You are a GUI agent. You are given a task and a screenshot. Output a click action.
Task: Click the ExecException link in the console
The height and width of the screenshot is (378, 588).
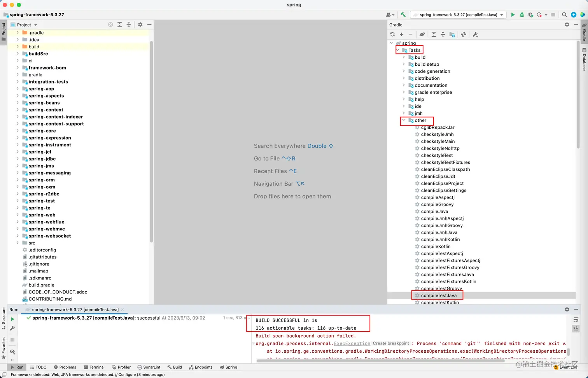coord(352,343)
